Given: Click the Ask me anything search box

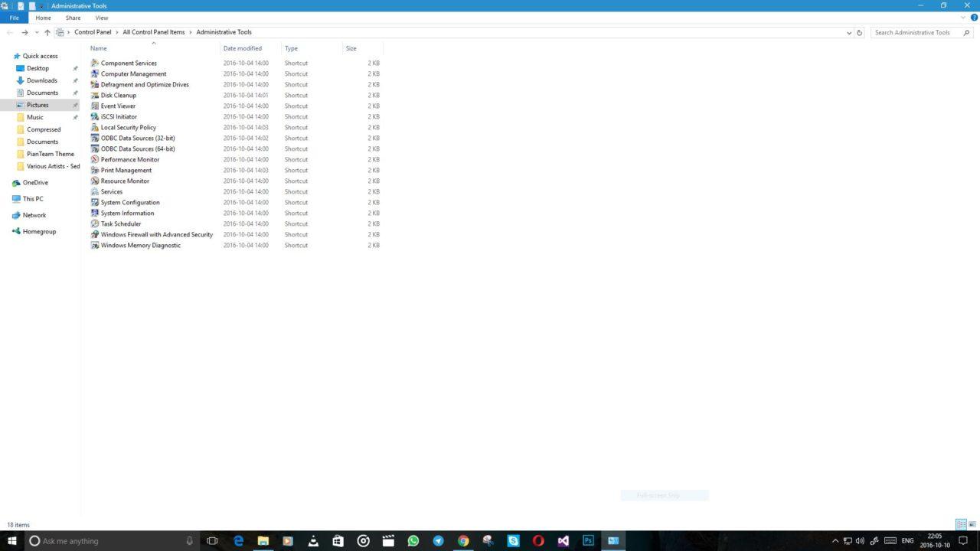Looking at the screenshot, I should 111,540.
